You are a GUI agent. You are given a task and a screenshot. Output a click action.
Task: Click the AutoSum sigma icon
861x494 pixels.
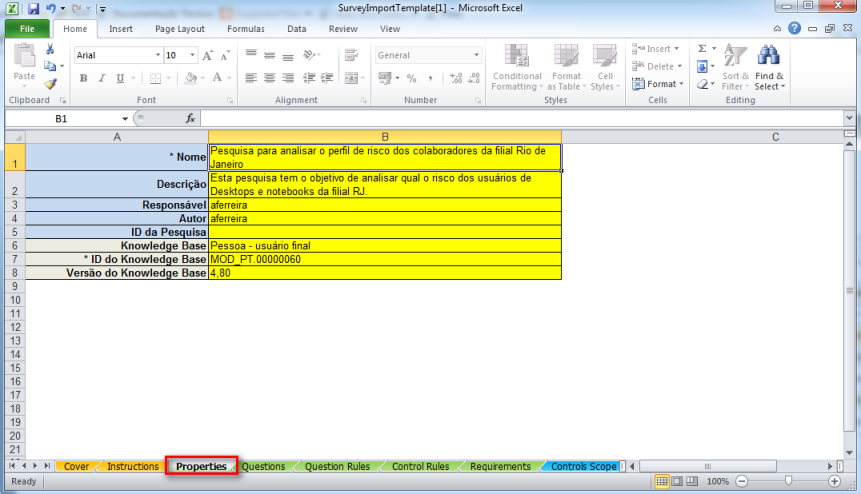coord(702,49)
